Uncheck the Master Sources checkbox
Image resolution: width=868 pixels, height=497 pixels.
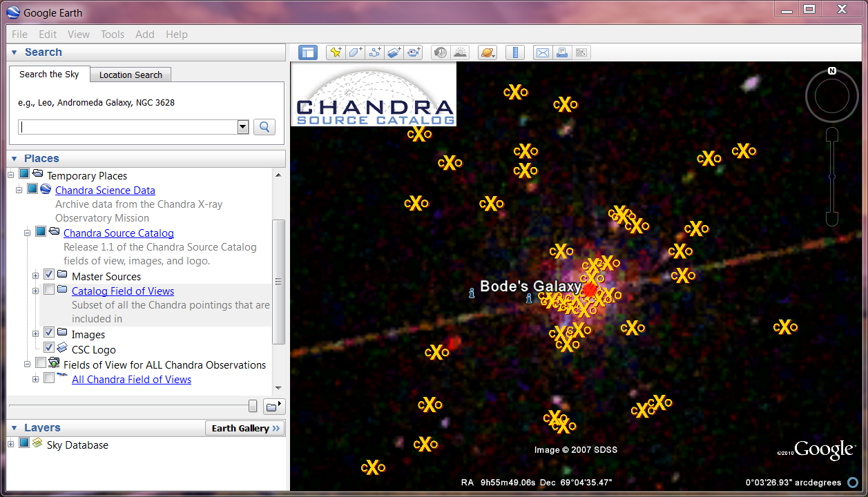click(49, 276)
